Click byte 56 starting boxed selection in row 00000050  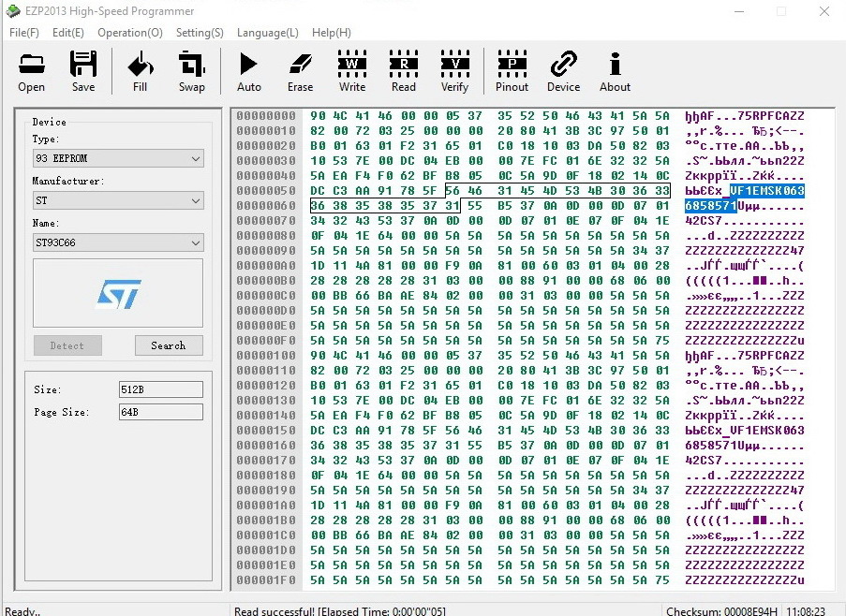click(453, 191)
